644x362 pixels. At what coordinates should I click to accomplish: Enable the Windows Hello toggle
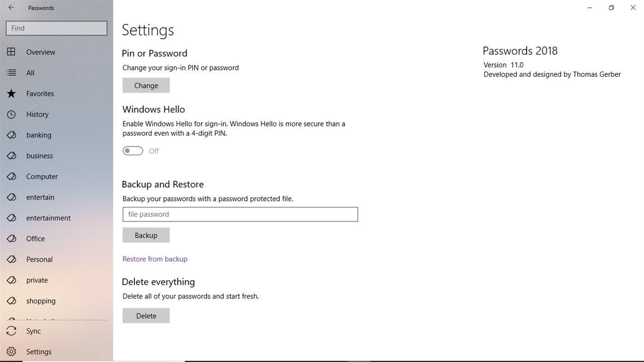pyautogui.click(x=133, y=151)
